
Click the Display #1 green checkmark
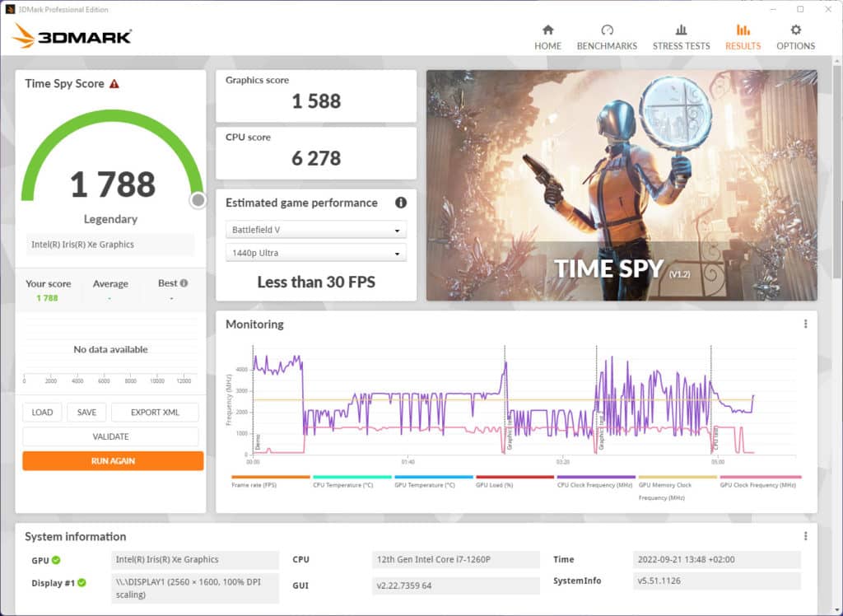tap(82, 582)
